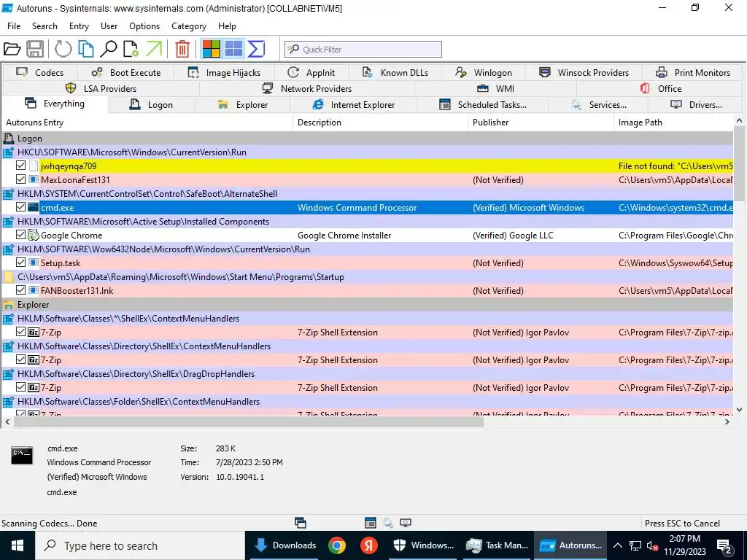Viewport: 747px width, 560px height.
Task: Switch to the Image Hijacks tab
Action: 224,72
